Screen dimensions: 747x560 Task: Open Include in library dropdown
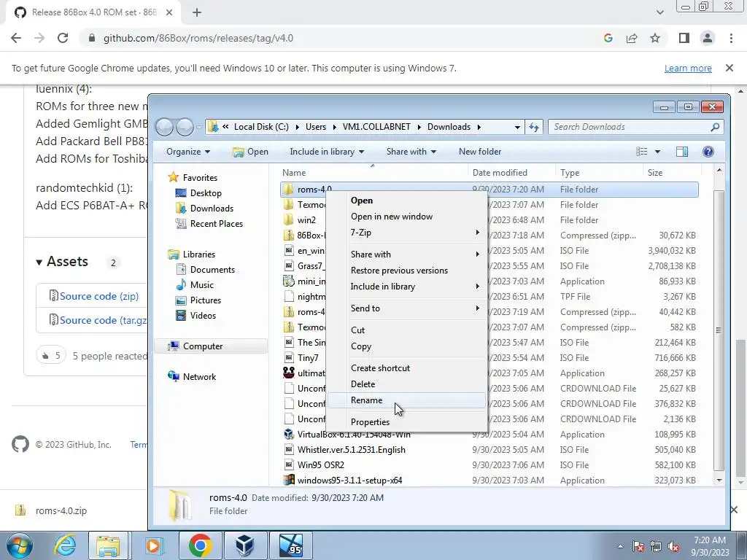click(x=327, y=152)
